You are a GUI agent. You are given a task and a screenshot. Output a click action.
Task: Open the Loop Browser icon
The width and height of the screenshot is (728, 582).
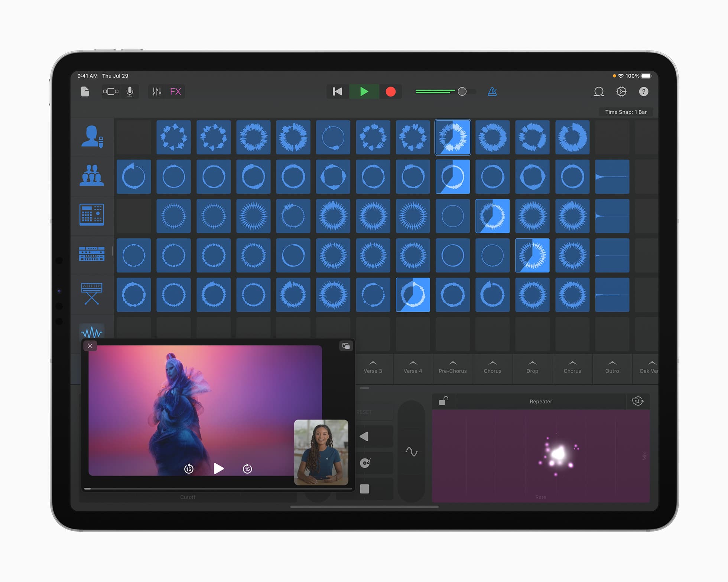[x=599, y=91]
